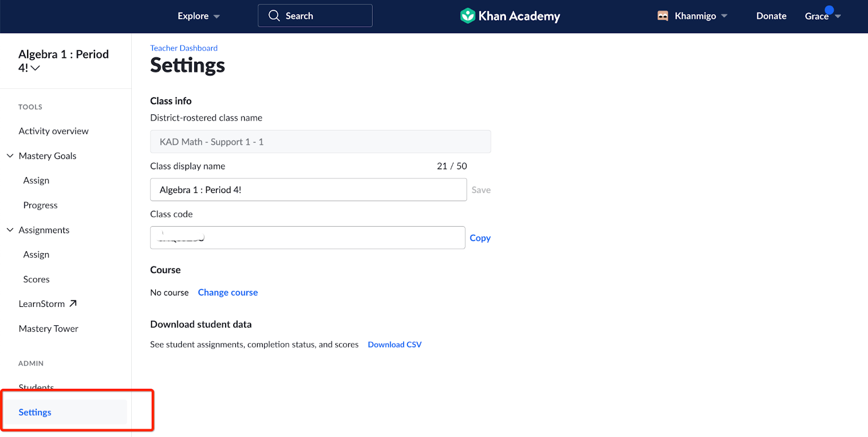Follow the Teacher Dashboard breadcrumb link
Viewport: 868px width, 437px height.
[184, 48]
